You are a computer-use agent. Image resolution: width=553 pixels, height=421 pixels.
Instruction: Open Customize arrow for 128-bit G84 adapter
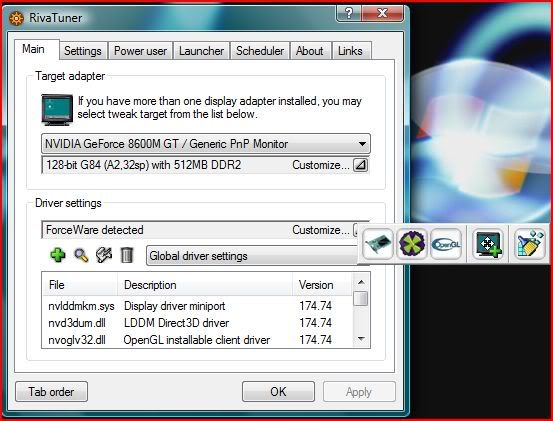pyautogui.click(x=360, y=165)
